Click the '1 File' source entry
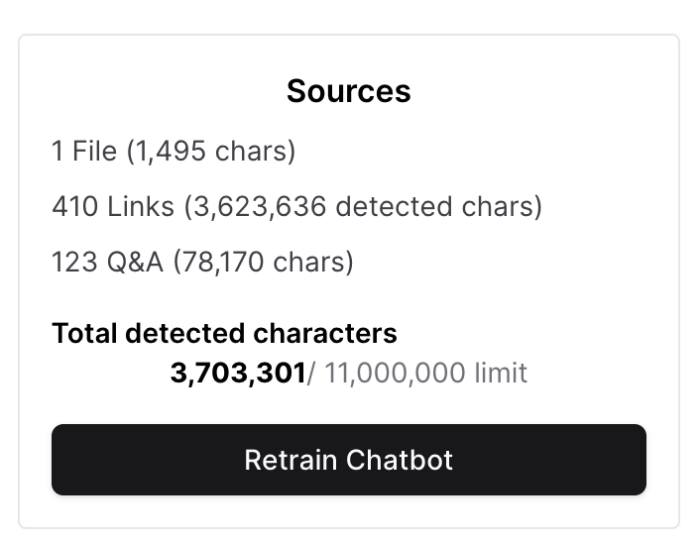700x541 pixels. click(174, 151)
